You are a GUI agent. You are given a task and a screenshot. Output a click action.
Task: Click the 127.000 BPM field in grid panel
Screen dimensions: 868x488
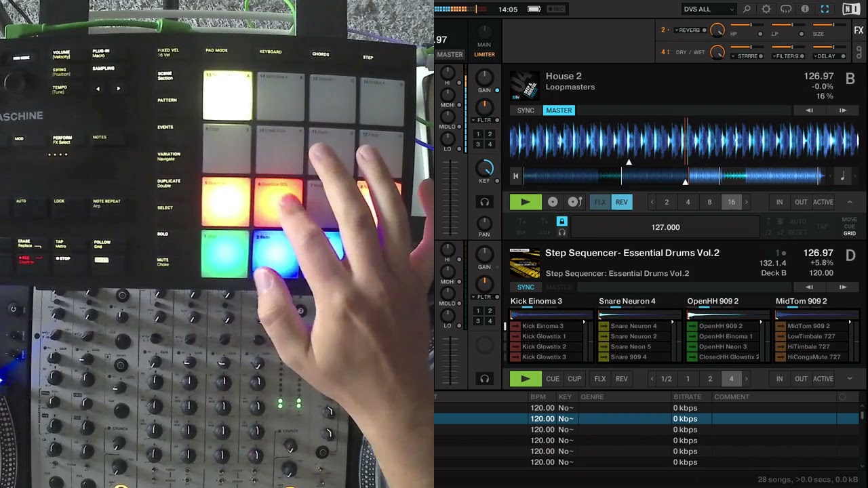tap(665, 227)
